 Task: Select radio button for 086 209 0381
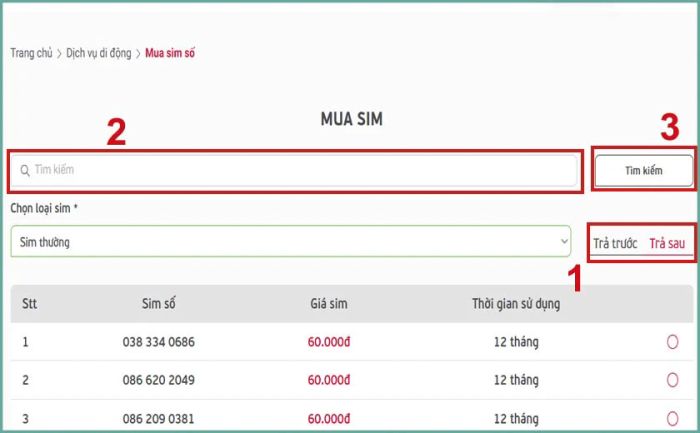tap(672, 419)
